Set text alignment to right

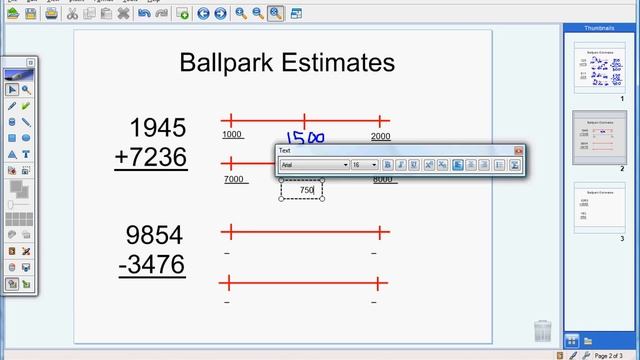click(x=484, y=164)
